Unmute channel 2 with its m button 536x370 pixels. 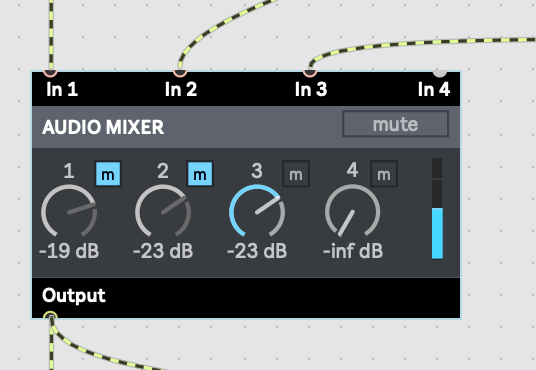coord(200,174)
